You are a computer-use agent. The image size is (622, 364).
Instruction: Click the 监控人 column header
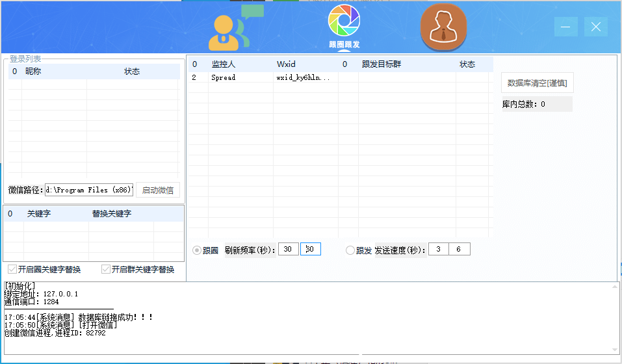224,64
